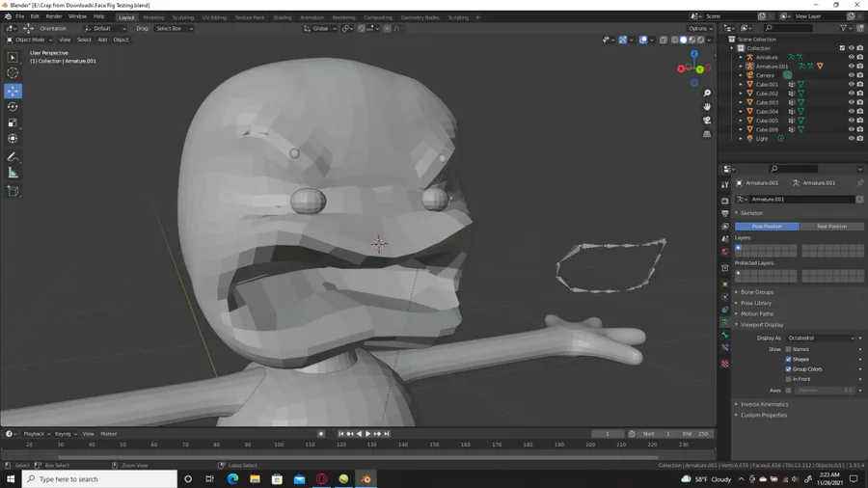Select the Scale tool

click(x=13, y=122)
